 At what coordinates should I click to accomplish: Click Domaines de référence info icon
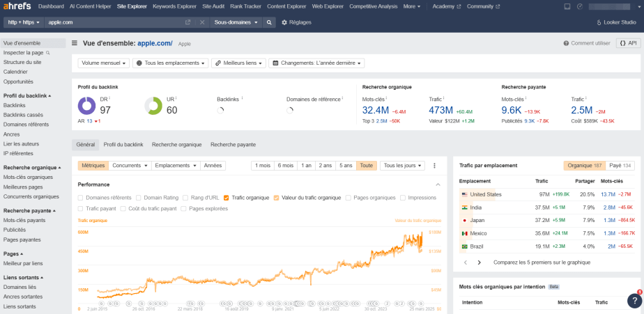342,98
